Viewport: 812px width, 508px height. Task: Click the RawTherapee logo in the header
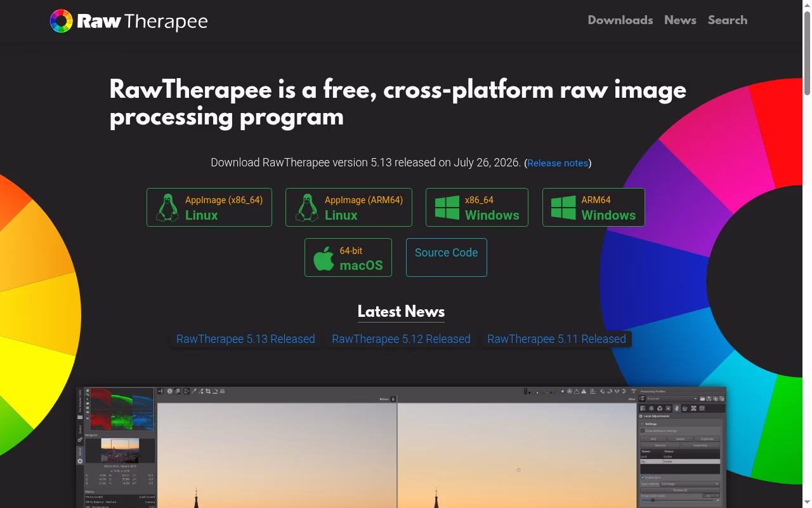click(x=129, y=21)
